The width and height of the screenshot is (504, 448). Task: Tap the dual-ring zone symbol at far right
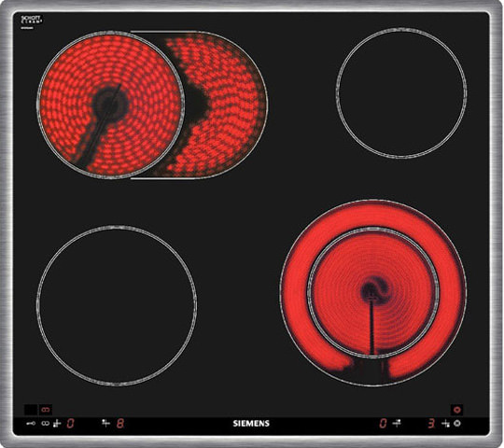coord(457,424)
